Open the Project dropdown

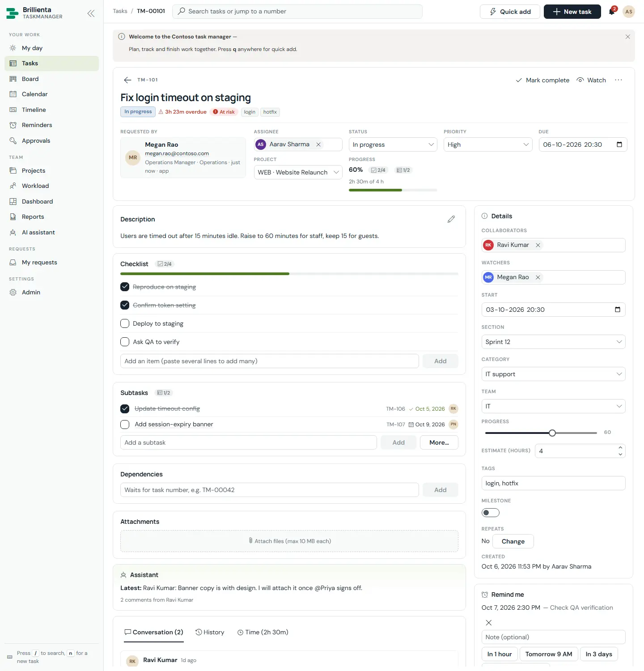[298, 172]
